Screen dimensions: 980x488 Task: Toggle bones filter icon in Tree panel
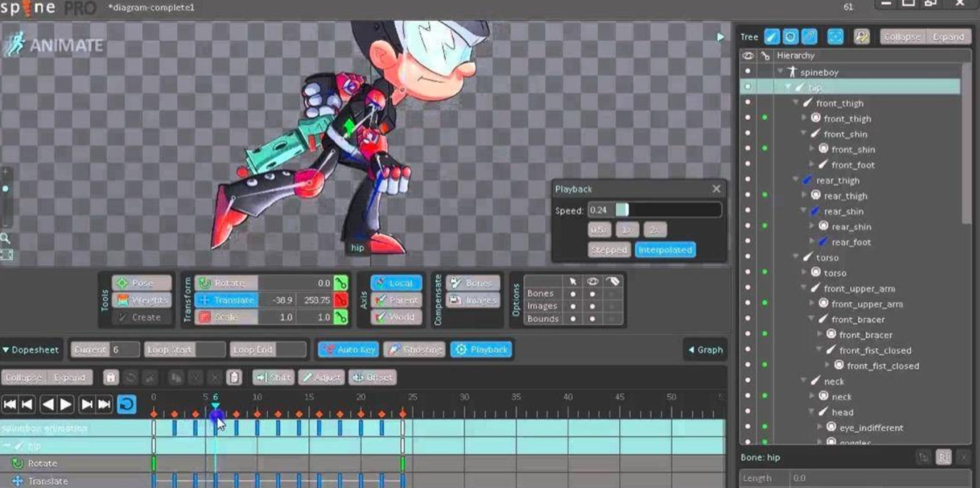(772, 37)
